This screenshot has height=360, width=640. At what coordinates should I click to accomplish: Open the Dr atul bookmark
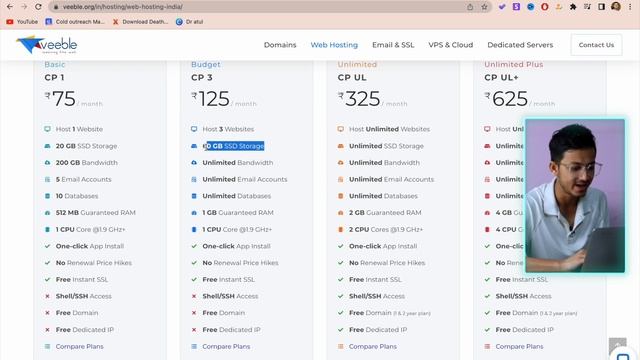click(189, 22)
